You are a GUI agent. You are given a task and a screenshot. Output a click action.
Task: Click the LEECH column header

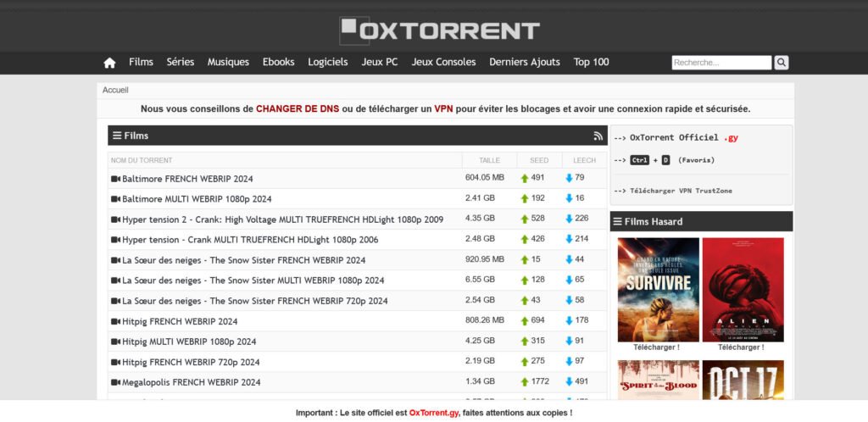pyautogui.click(x=585, y=160)
